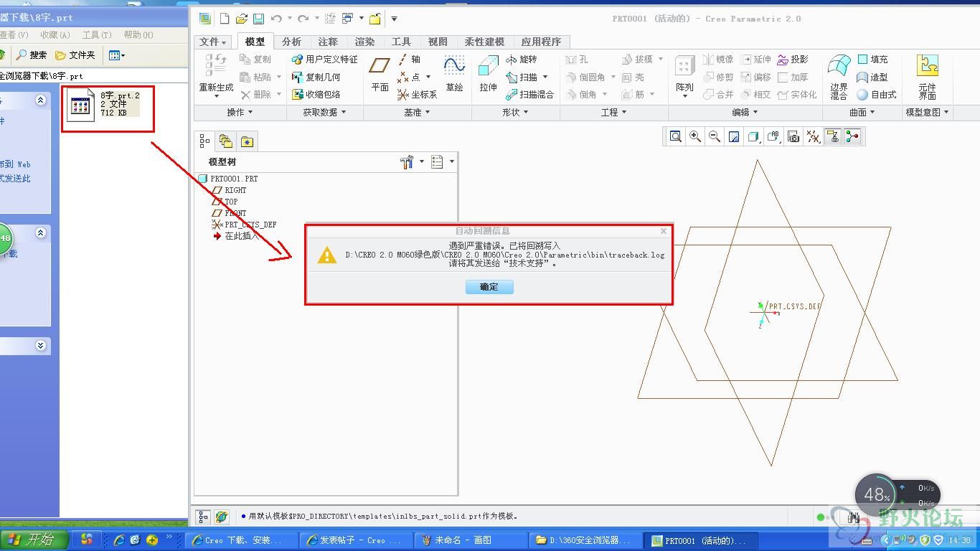Expand the Pattern (阵列) dropdown
This screenshot has width=980, height=551.
tap(685, 95)
